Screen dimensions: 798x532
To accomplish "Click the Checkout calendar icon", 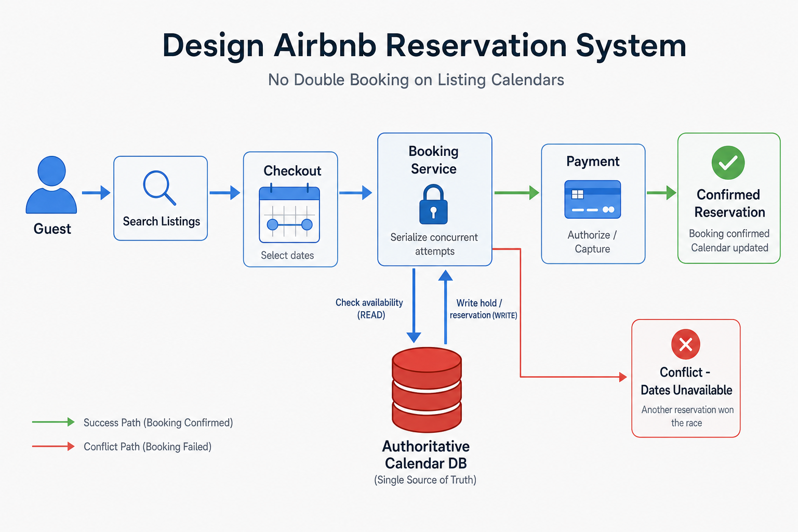I will point(289,213).
